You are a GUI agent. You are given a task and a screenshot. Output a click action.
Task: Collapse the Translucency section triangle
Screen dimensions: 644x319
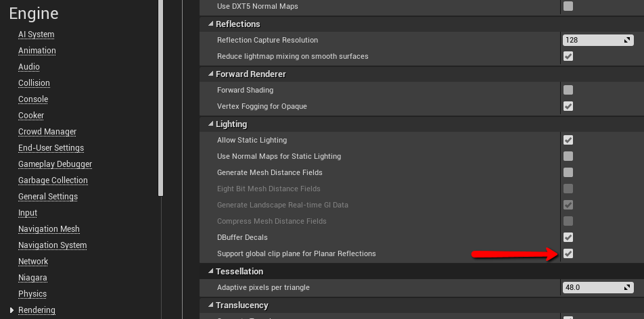point(210,305)
